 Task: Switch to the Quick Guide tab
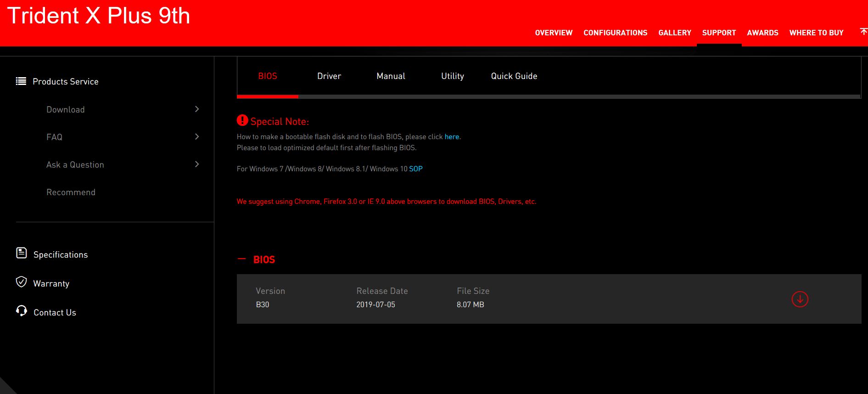click(x=514, y=76)
